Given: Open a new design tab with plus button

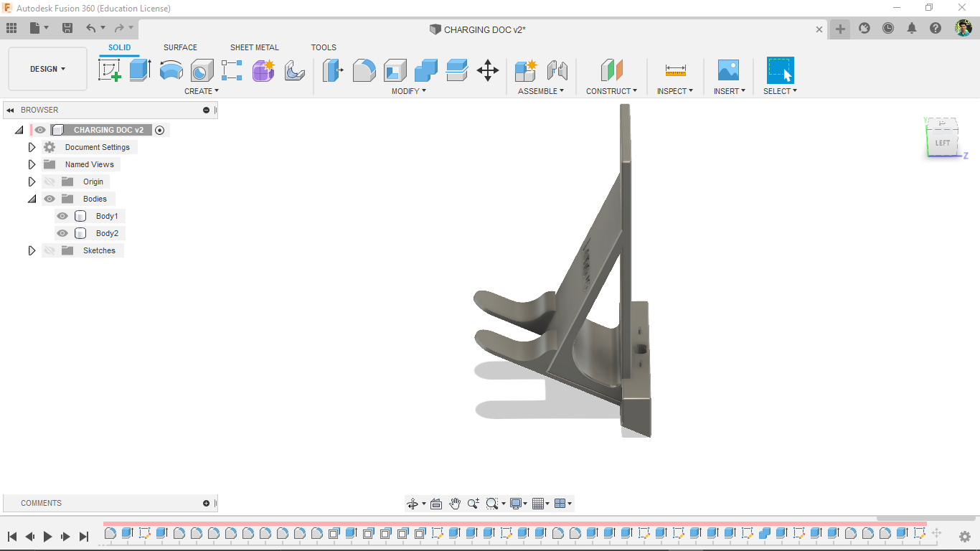Looking at the screenshot, I should [x=840, y=29].
